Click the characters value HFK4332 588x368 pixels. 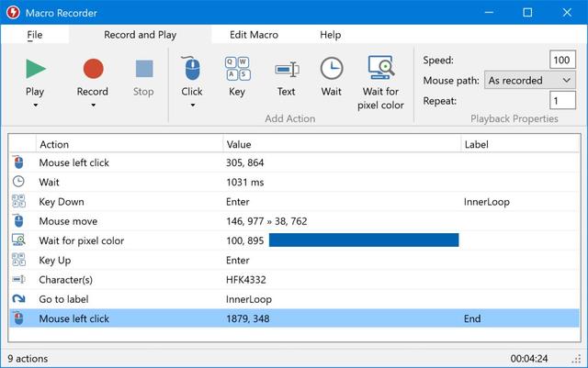(x=246, y=280)
